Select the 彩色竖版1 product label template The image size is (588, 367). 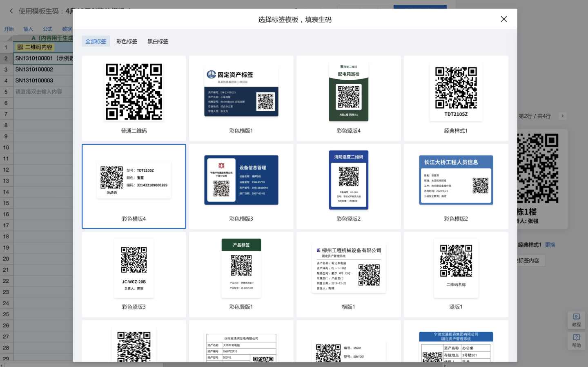pos(241,275)
